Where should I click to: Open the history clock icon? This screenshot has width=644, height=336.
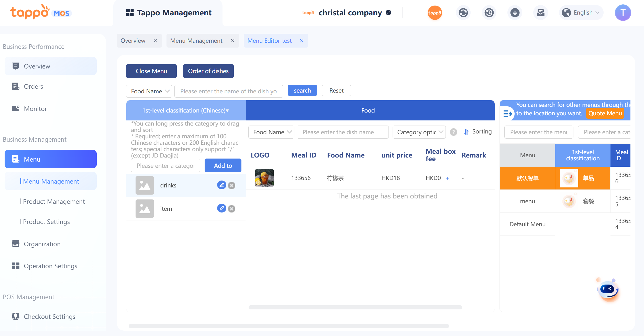coord(489,13)
